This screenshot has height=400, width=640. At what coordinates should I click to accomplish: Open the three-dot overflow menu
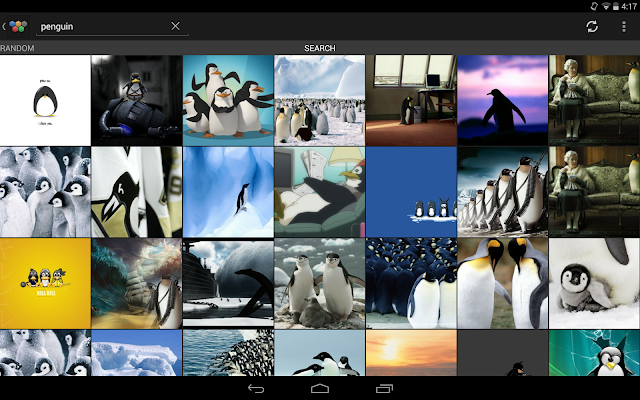(x=624, y=27)
